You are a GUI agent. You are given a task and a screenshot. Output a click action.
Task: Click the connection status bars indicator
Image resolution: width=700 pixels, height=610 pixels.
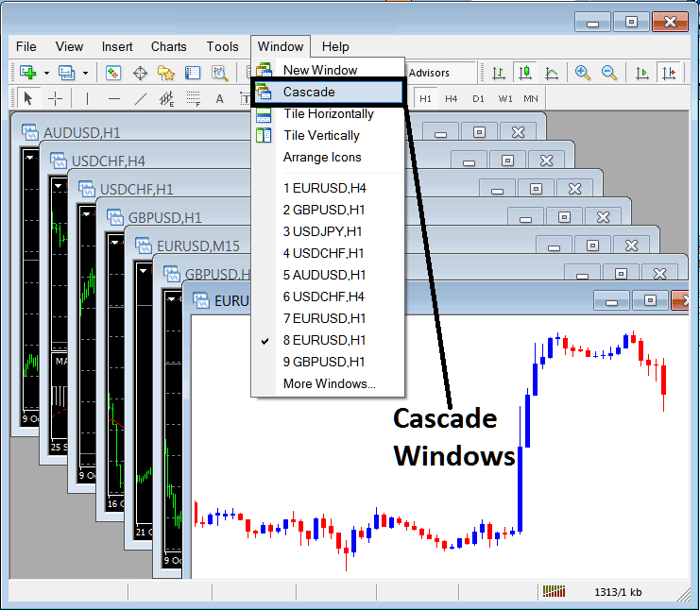(x=554, y=591)
